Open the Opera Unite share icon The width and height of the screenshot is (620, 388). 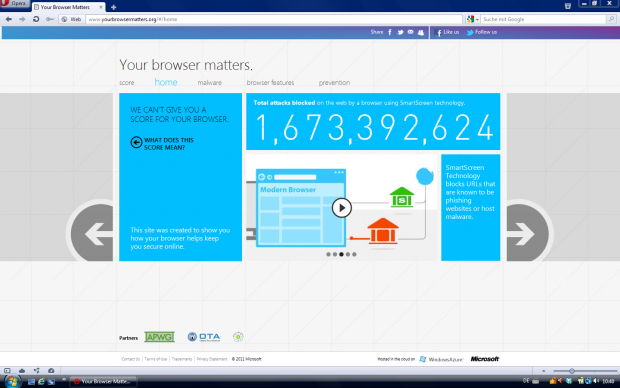coord(36,371)
